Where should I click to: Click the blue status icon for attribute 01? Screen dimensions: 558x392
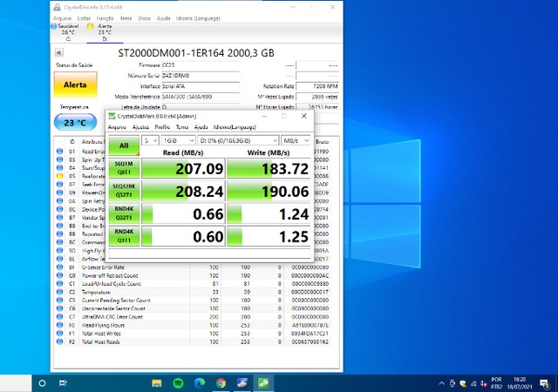point(59,152)
